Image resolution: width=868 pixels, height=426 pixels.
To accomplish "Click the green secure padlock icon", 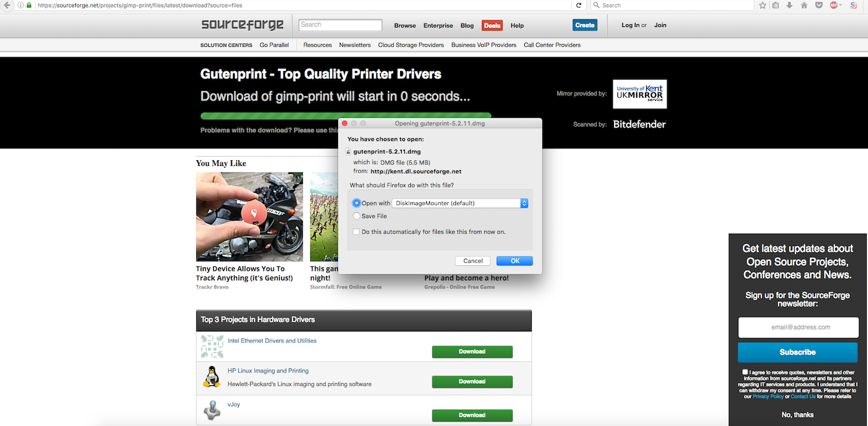I will pos(29,5).
